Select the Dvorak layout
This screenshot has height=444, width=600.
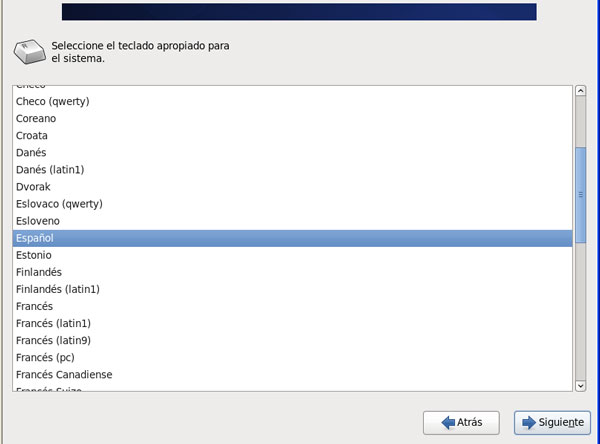[x=33, y=187]
